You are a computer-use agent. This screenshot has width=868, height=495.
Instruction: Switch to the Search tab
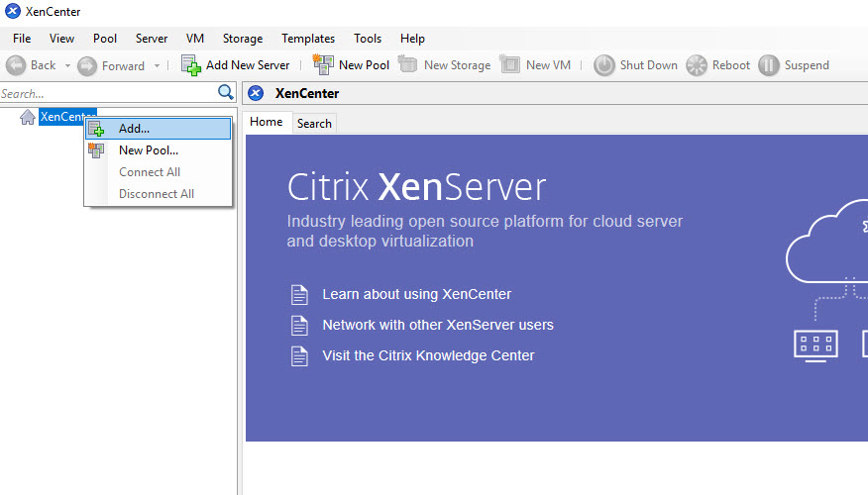(314, 124)
